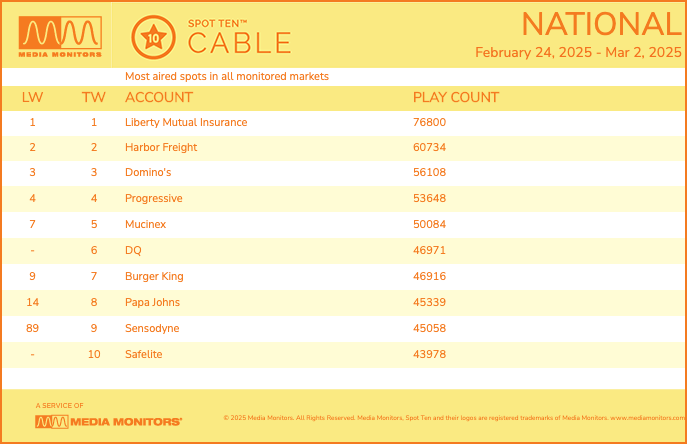Click the Media Monitors waveform logo
The height and width of the screenshot is (444, 687).
pos(60,37)
